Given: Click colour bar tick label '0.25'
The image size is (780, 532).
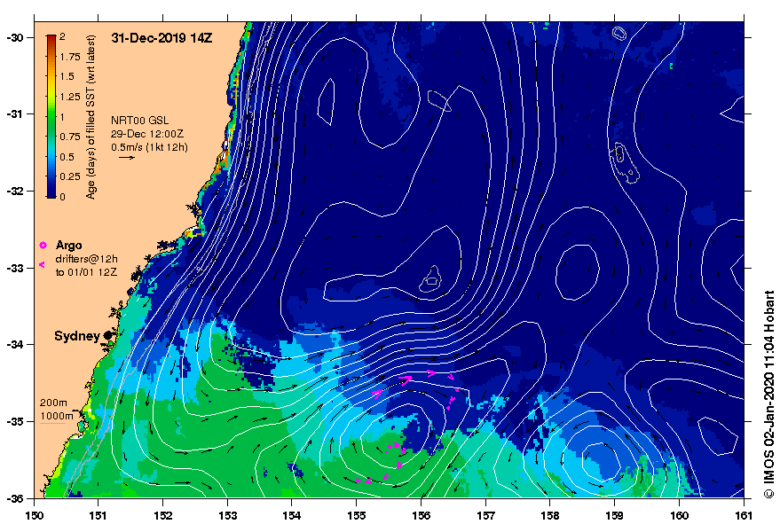Looking at the screenshot, I should click(x=70, y=176).
